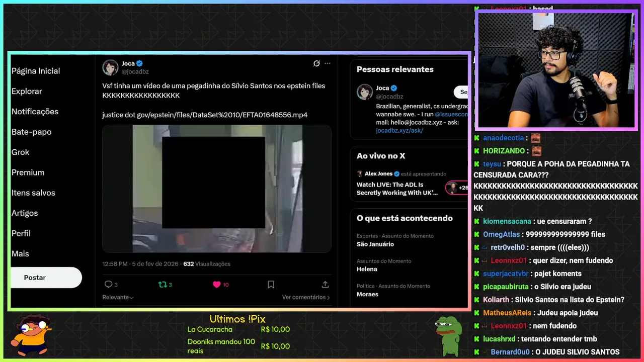Viewport: 644px width, 362px height.
Task: Click superjacatvbr username in chat
Action: click(506, 274)
